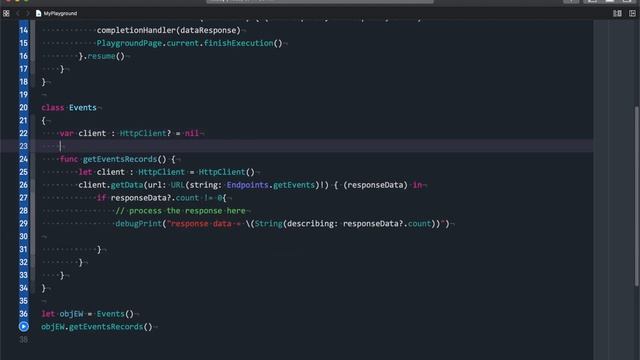Click 'if' keyword on line 27

[x=101, y=198]
